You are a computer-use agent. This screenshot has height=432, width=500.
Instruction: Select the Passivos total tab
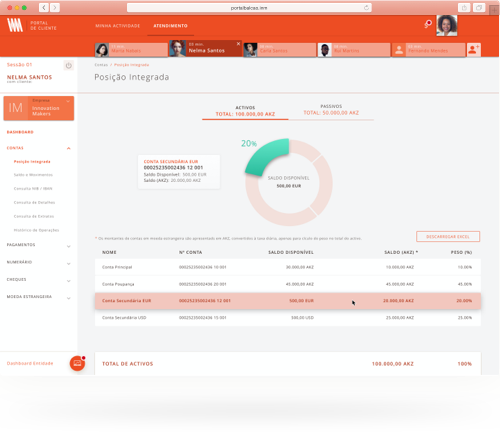[331, 110]
